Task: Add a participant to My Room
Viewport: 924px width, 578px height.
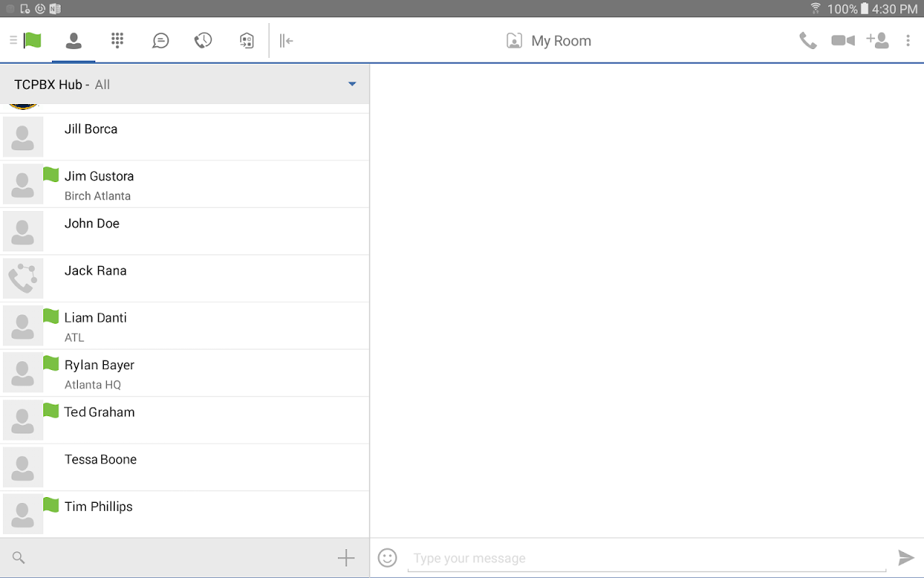Action: point(878,40)
